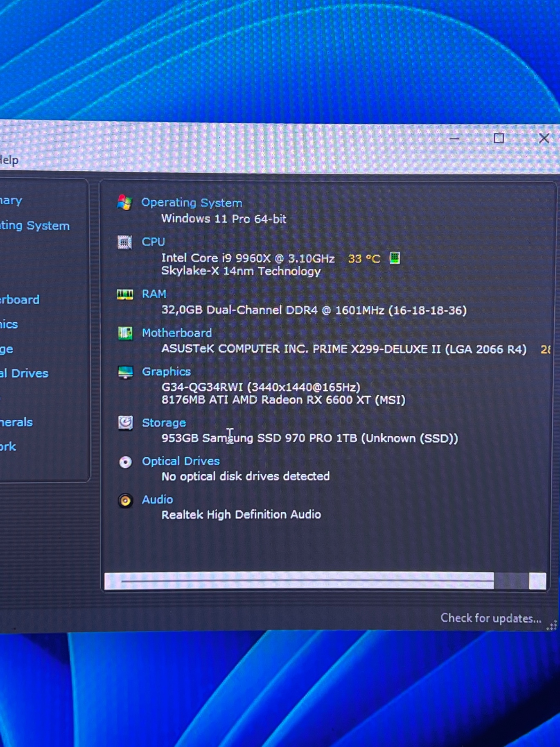Screen dimensions: 560x747
Task: Open the Optical Drives heading in main panel
Action: pos(181,461)
